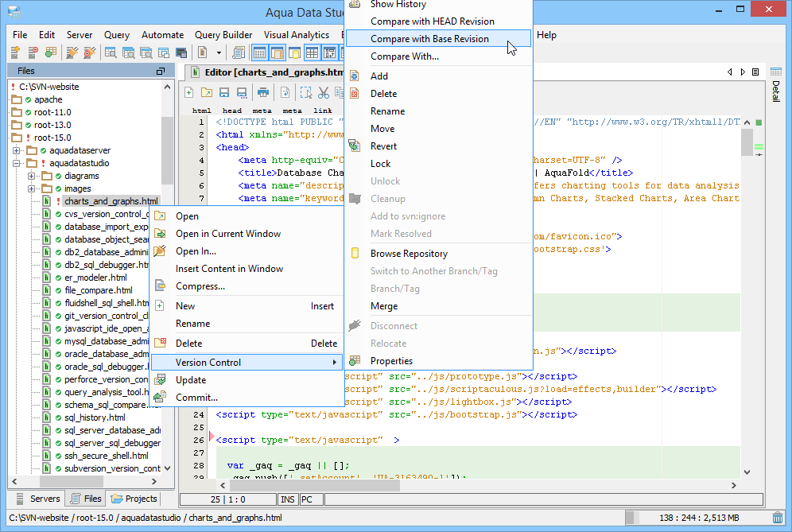Click the maximize panel icon in Files header
Image resolution: width=792 pixels, height=532 pixels.
click(x=161, y=72)
